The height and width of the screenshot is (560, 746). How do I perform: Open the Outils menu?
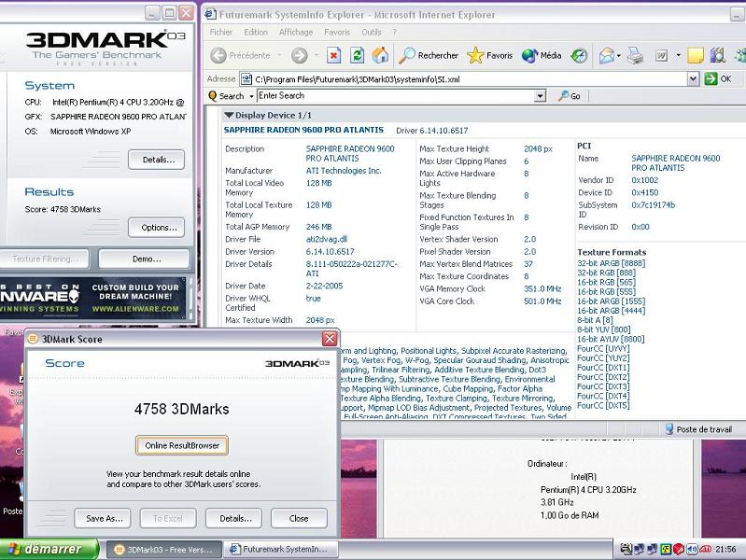pos(371,33)
